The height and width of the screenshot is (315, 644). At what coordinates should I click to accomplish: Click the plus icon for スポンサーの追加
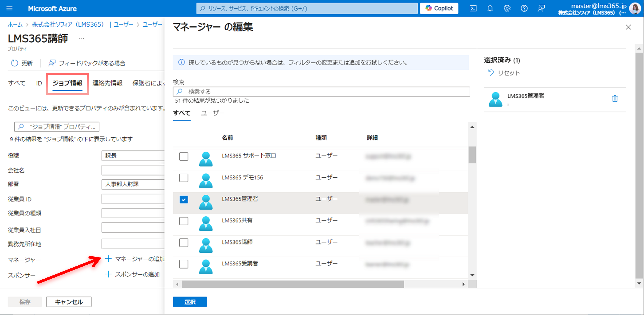tap(108, 274)
